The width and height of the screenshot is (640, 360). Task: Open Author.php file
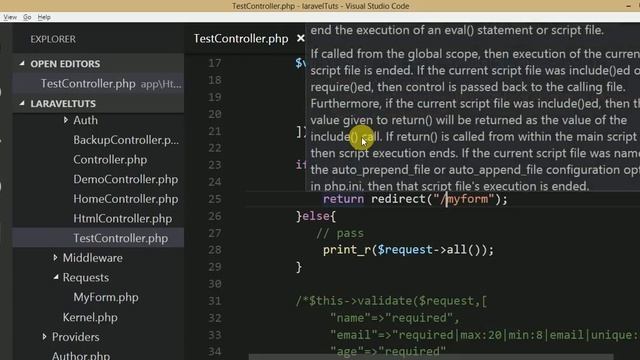(x=81, y=355)
